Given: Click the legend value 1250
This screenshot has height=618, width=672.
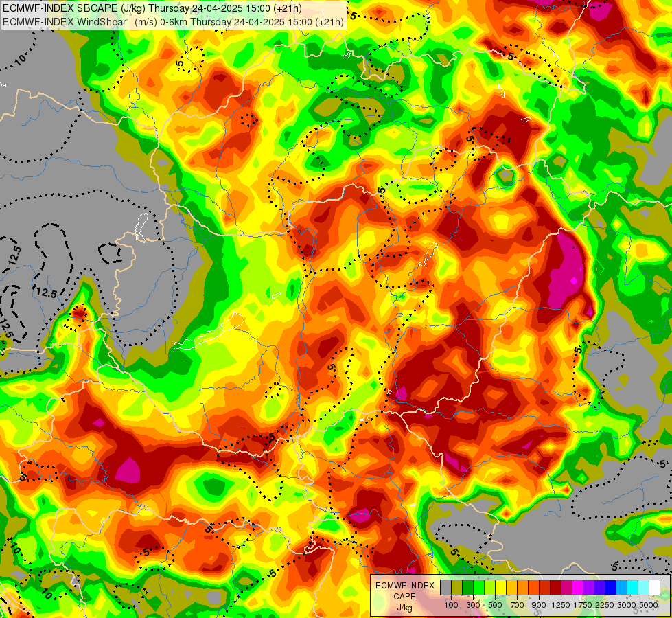Looking at the screenshot, I should pyautogui.click(x=561, y=605).
